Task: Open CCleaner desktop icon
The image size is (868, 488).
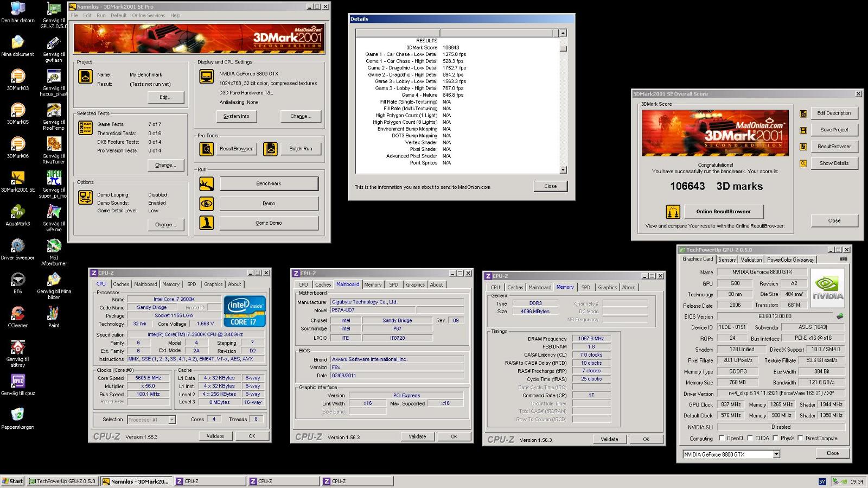Action: click(18, 316)
